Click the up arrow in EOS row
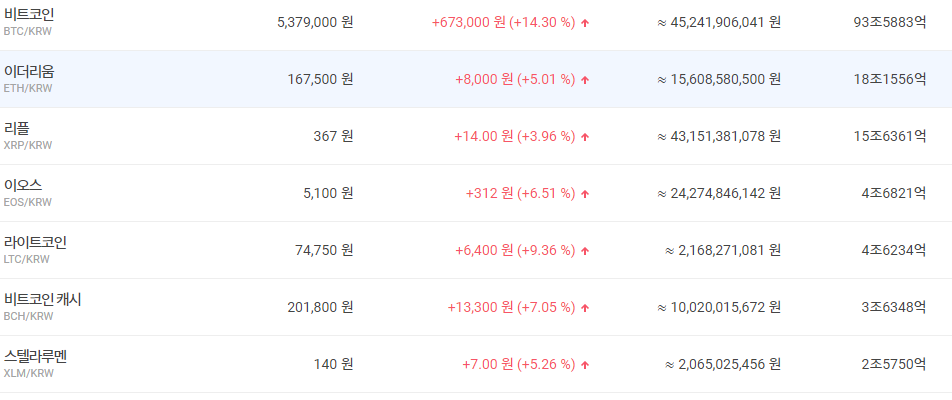 coord(585,193)
